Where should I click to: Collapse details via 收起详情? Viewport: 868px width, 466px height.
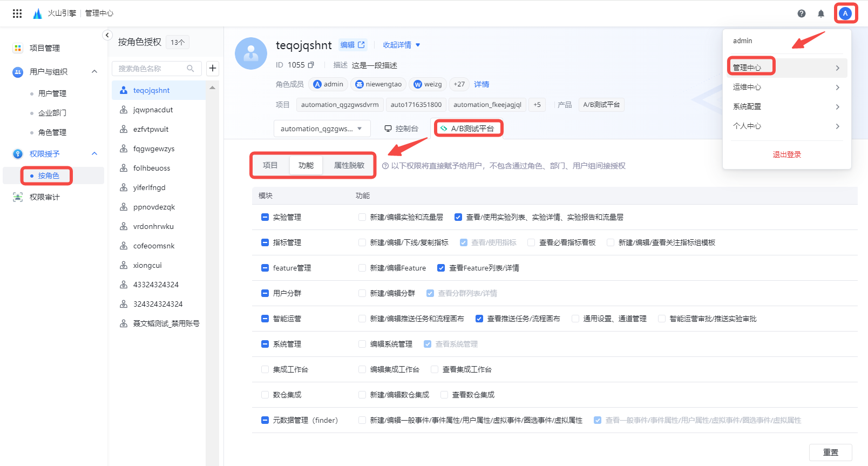pos(401,45)
